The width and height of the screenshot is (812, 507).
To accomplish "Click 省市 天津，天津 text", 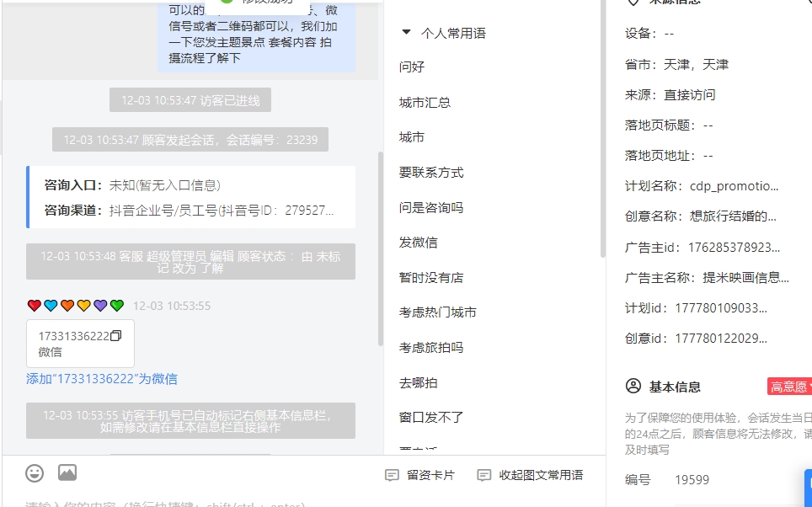I will pyautogui.click(x=676, y=65).
